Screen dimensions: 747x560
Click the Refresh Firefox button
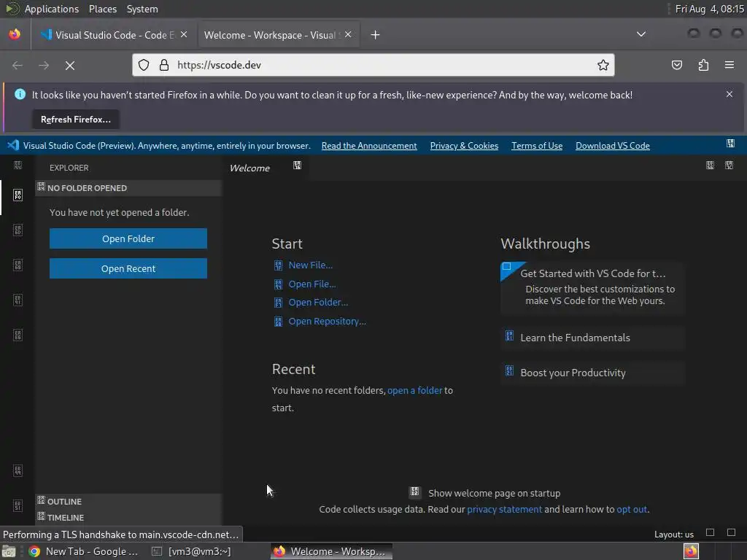coord(76,119)
